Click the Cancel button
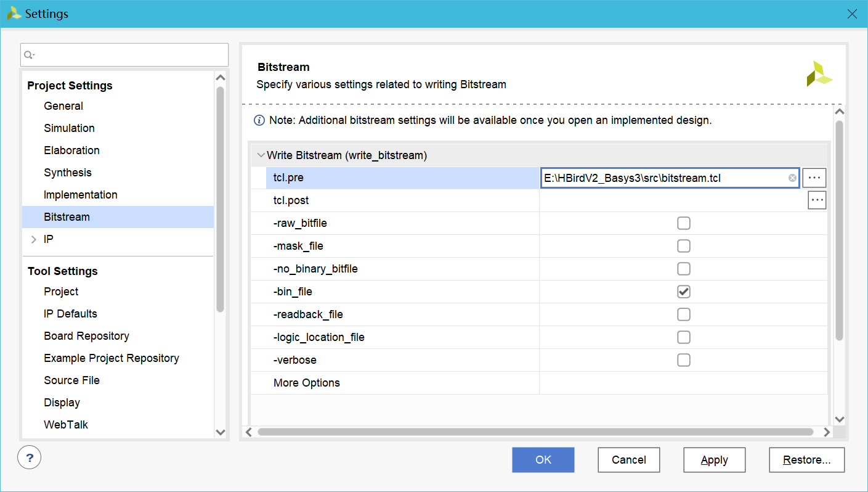Viewport: 868px width, 492px height. (x=629, y=460)
